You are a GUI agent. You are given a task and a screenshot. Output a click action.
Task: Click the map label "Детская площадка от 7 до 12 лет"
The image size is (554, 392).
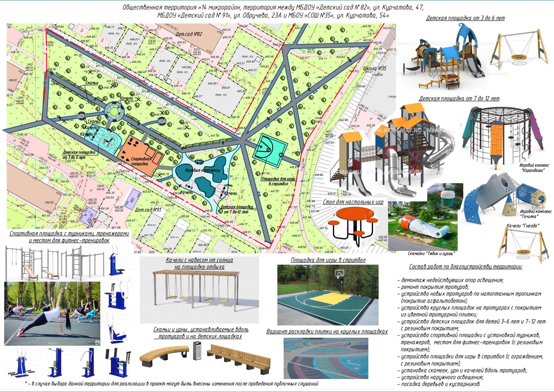(x=237, y=209)
